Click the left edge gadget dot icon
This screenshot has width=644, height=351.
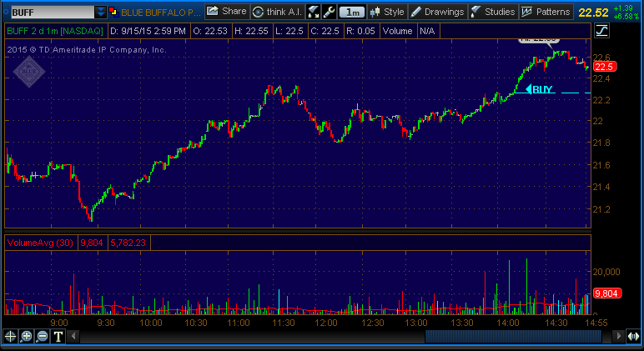point(6,12)
